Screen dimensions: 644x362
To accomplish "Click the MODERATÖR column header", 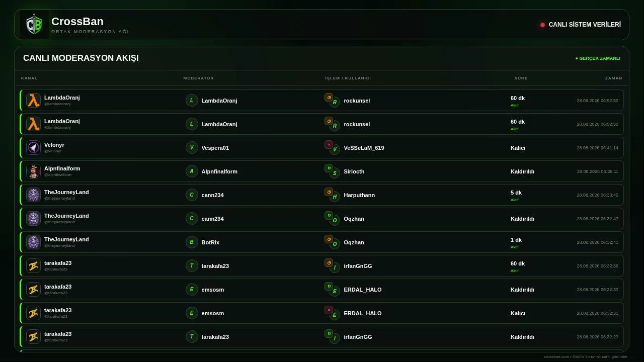I will click(199, 78).
